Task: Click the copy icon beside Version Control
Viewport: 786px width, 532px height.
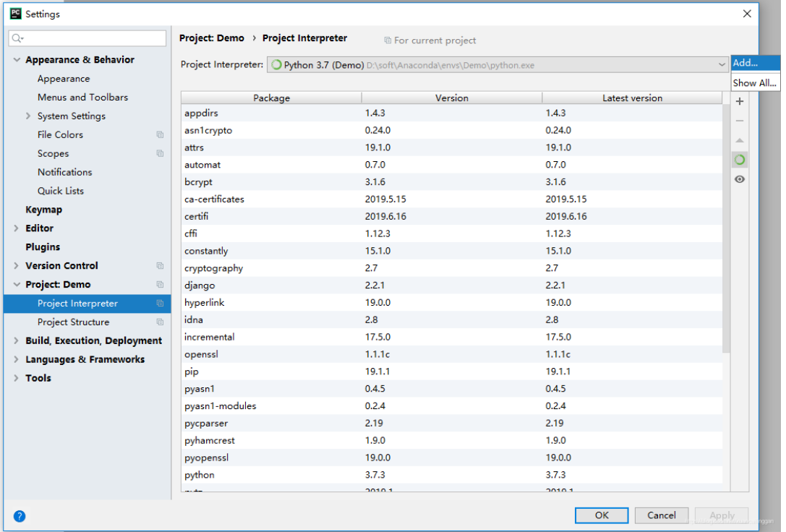Action: click(161, 266)
